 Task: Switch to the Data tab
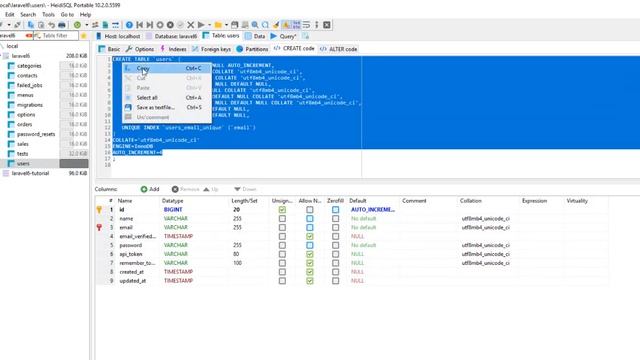click(255, 36)
